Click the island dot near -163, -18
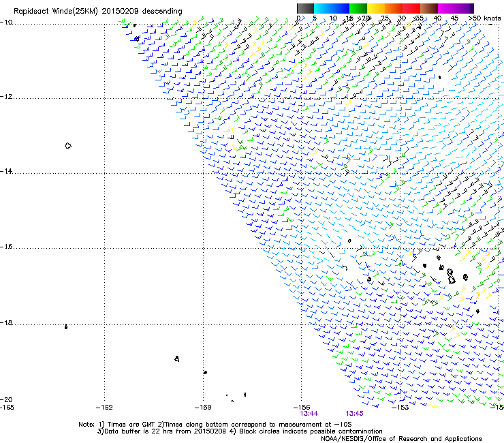504x443 pixels. 66,326
